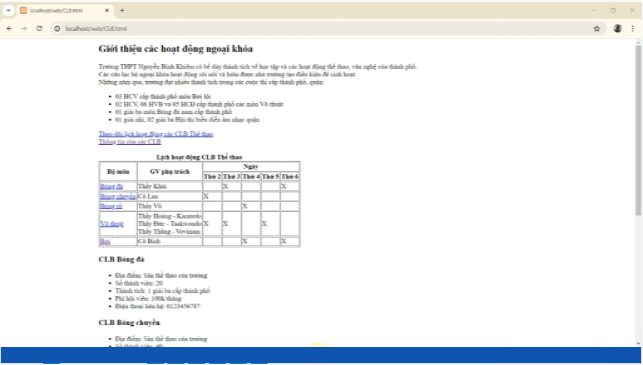Click the CLB Bóng đá section heading
Viewport: 643px width, 365px height.
click(x=121, y=260)
